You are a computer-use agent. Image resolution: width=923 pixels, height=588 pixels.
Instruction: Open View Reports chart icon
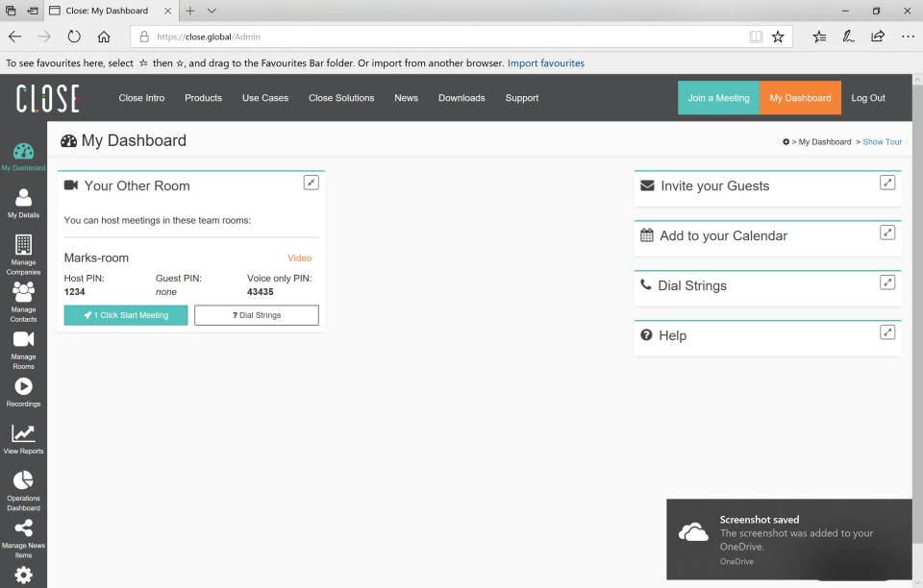click(x=23, y=433)
